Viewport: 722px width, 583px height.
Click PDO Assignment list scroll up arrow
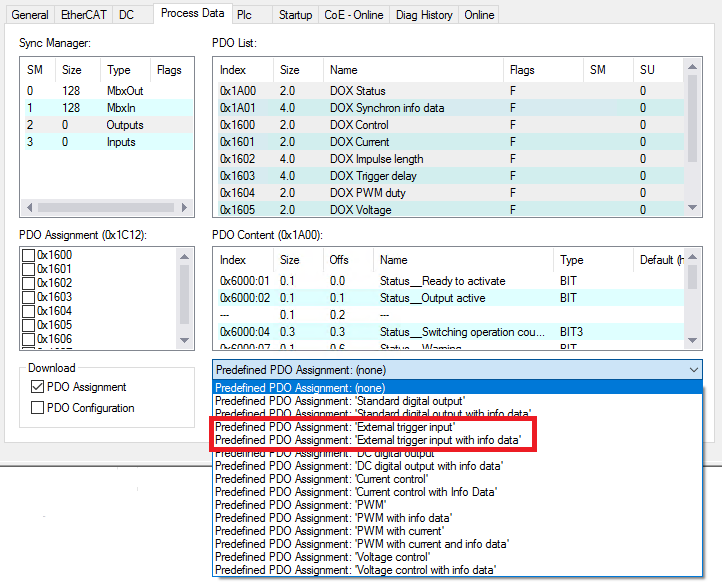point(184,257)
